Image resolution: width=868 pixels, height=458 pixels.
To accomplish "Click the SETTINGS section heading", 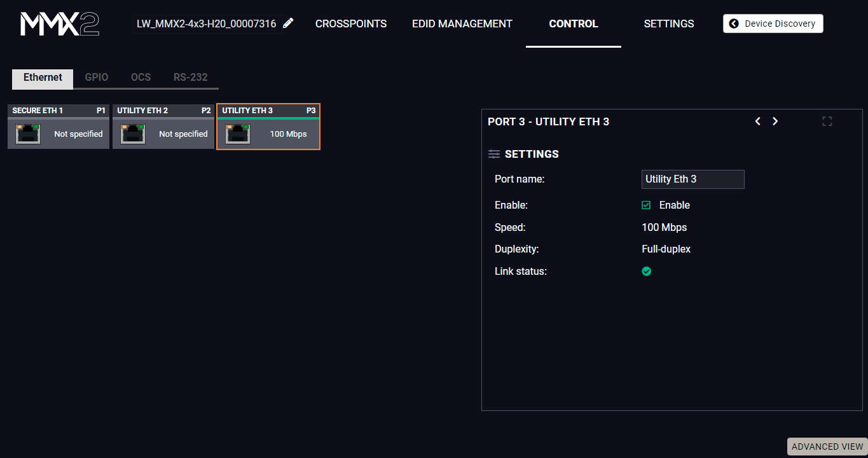I will click(532, 154).
